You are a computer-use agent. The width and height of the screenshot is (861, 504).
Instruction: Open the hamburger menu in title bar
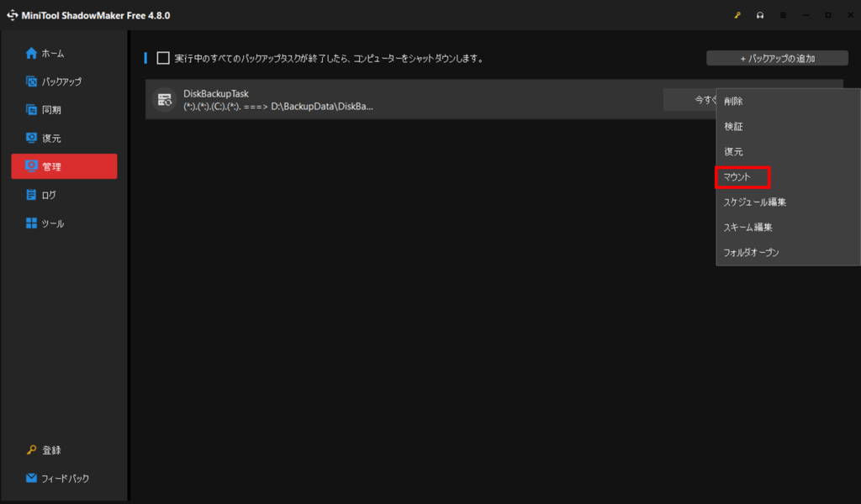point(783,15)
